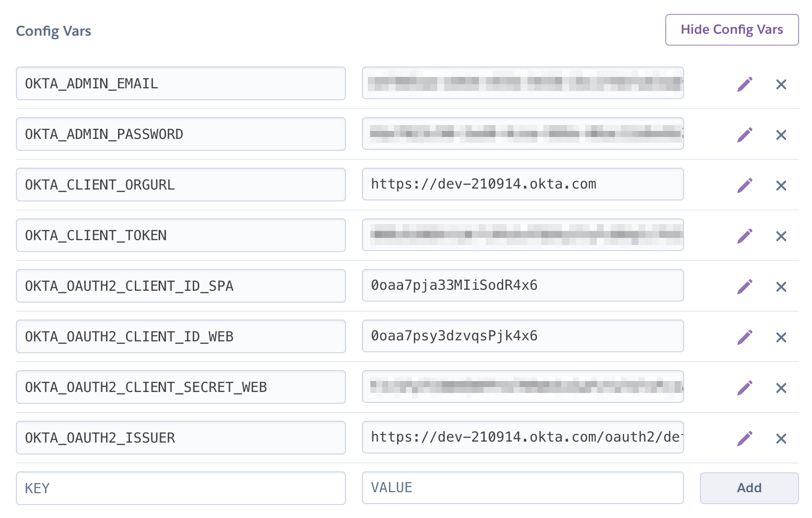Remove OKTA_OAUTH2_CLIENT_ID_SPA via X icon
812x518 pixels.
[x=781, y=286]
